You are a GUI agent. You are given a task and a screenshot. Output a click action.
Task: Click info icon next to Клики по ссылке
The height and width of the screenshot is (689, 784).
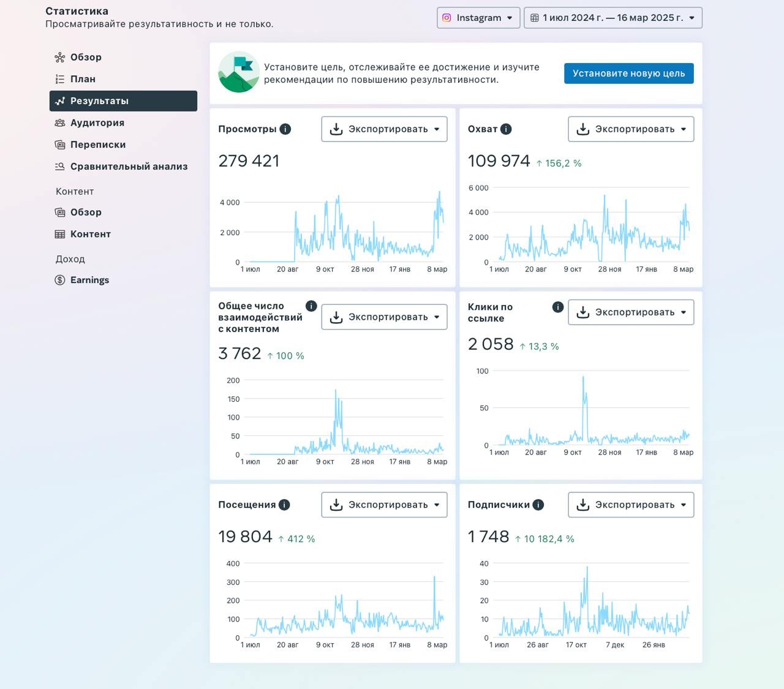point(557,307)
